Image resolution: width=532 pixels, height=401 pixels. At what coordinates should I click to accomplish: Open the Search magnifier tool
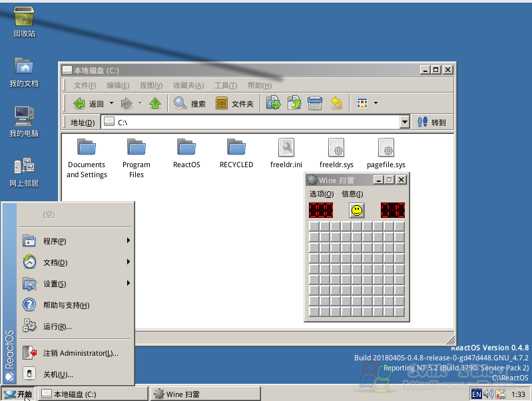(180, 103)
